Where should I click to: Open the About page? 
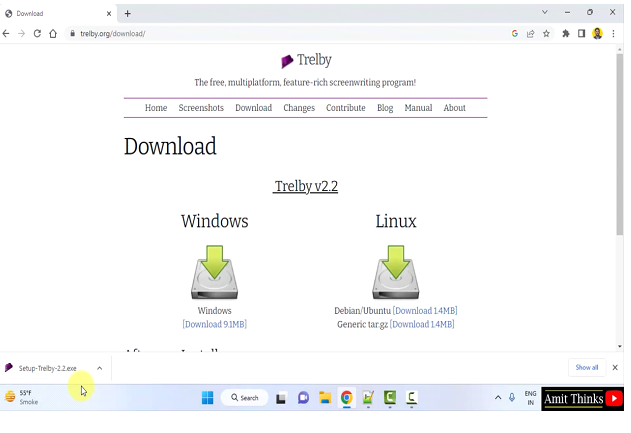(x=454, y=108)
